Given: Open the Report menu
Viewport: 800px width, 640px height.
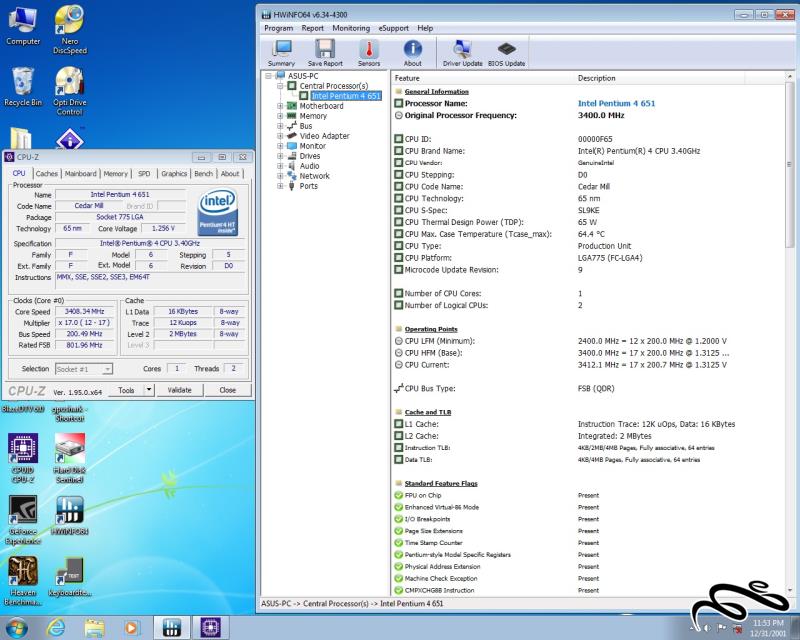Looking at the screenshot, I should (312, 28).
